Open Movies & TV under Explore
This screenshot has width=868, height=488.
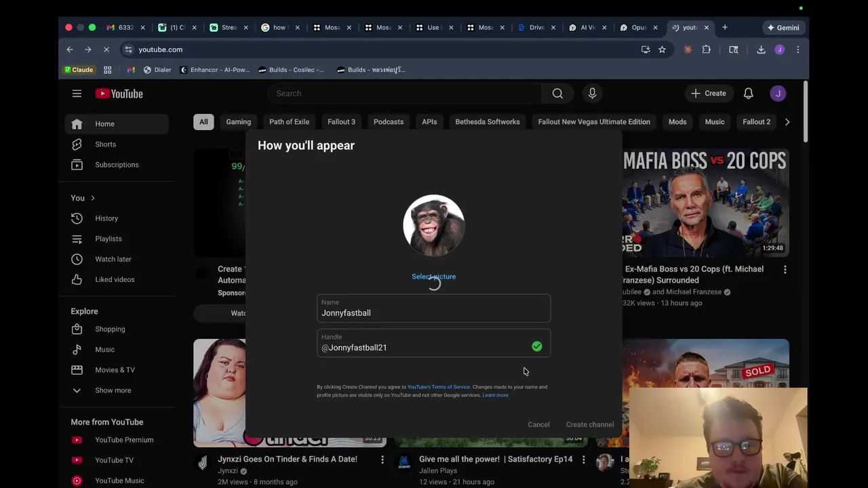click(117, 370)
